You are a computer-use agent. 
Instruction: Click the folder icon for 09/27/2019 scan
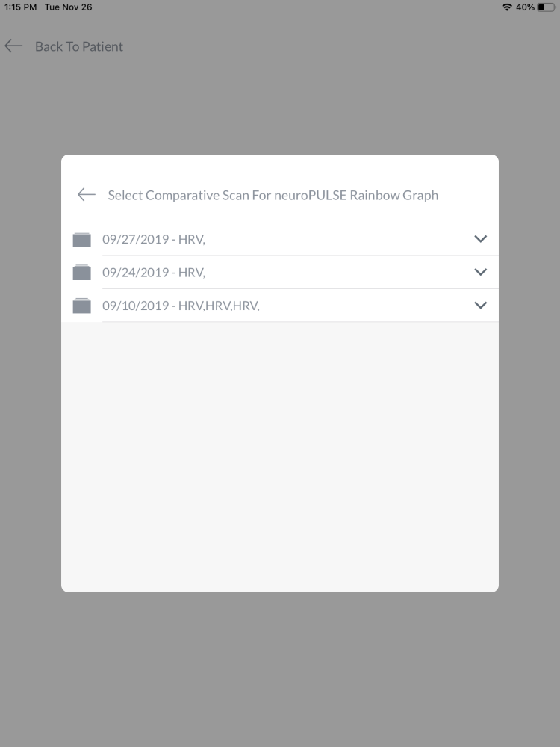pyautogui.click(x=81, y=239)
